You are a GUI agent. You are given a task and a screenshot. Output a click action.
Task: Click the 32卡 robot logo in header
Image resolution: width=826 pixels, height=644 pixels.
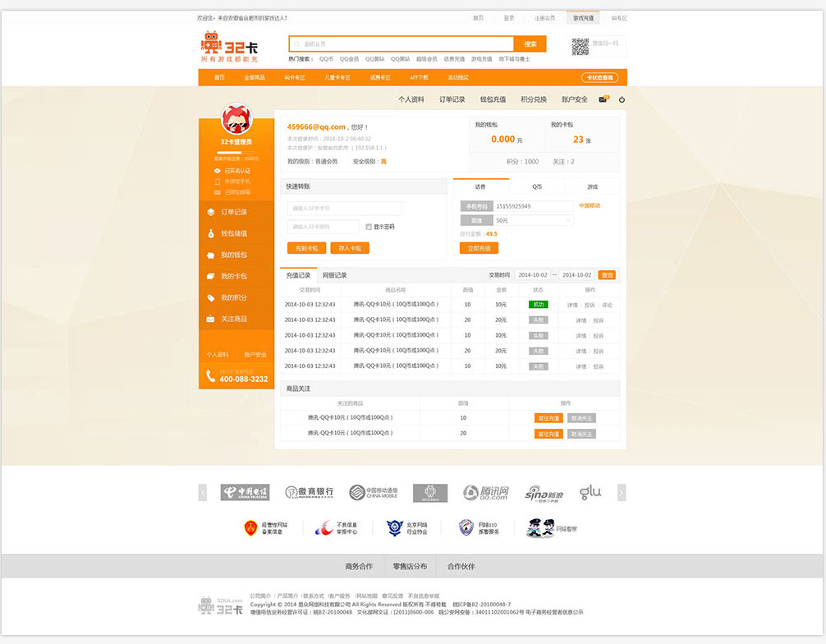coord(230,47)
